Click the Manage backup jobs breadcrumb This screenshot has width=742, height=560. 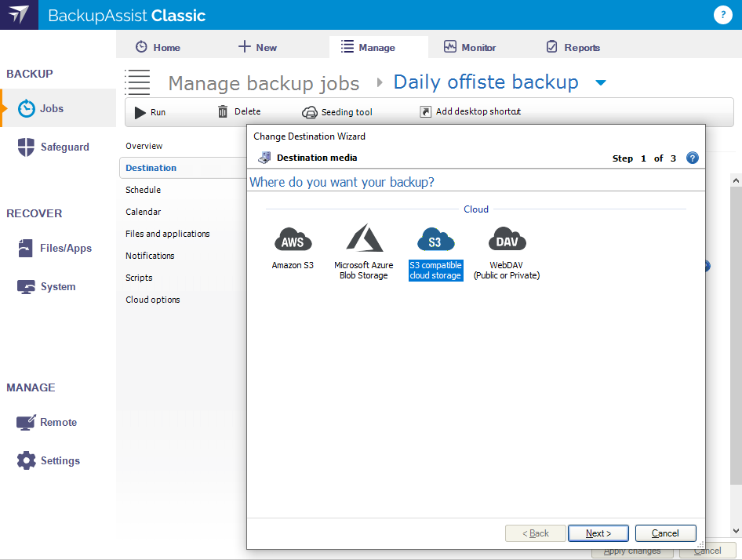(264, 84)
